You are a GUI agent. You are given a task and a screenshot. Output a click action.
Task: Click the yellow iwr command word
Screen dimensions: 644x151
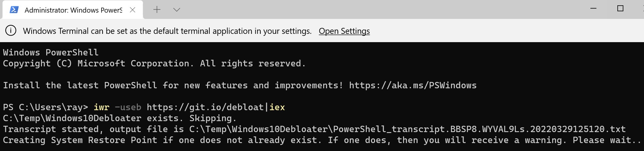pos(102,107)
